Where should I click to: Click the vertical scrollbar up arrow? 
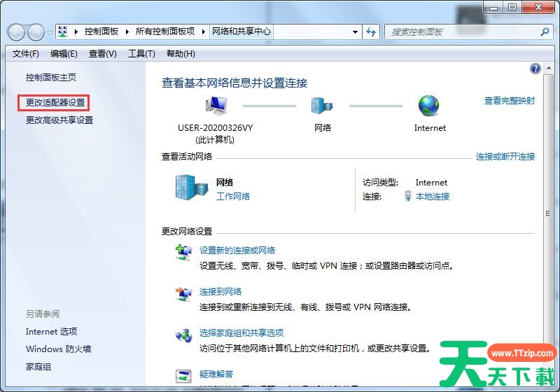pos(549,68)
